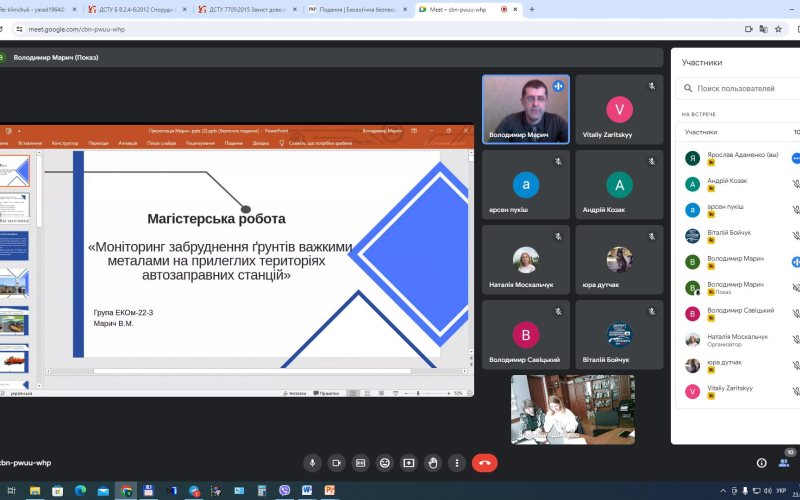Raise hand in the meeting

433,463
